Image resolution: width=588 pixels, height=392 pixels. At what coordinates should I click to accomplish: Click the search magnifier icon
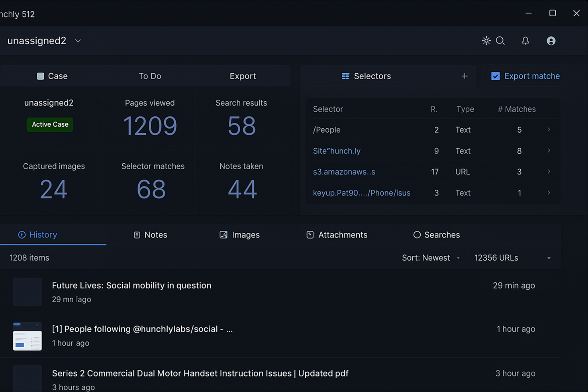tap(500, 41)
